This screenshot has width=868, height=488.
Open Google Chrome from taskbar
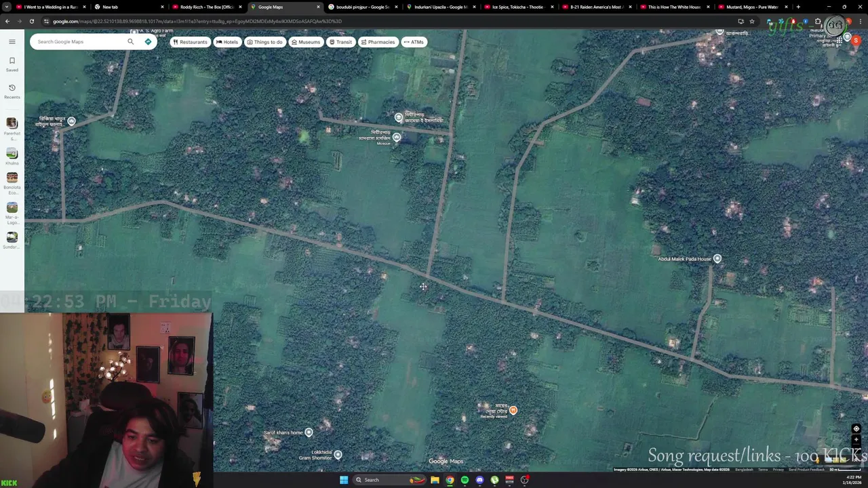[450, 480]
